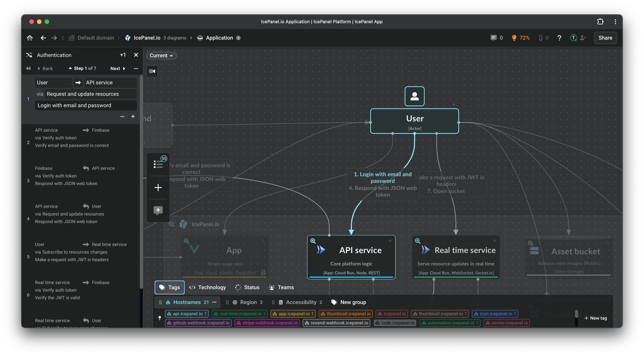The image size is (644, 356).
Task: Click the video camera record icon
Action: point(152,71)
